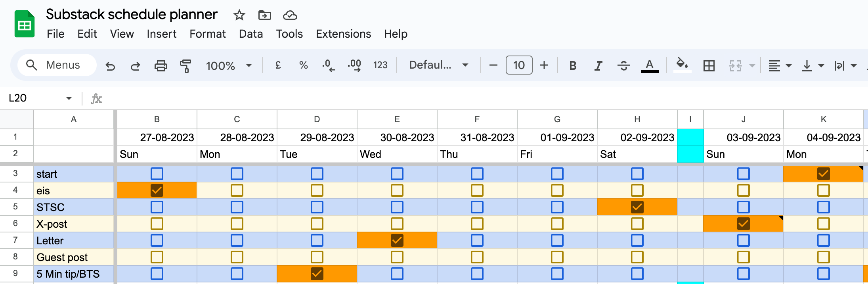The height and width of the screenshot is (284, 868).
Task: Open the fill color picker
Action: (682, 65)
